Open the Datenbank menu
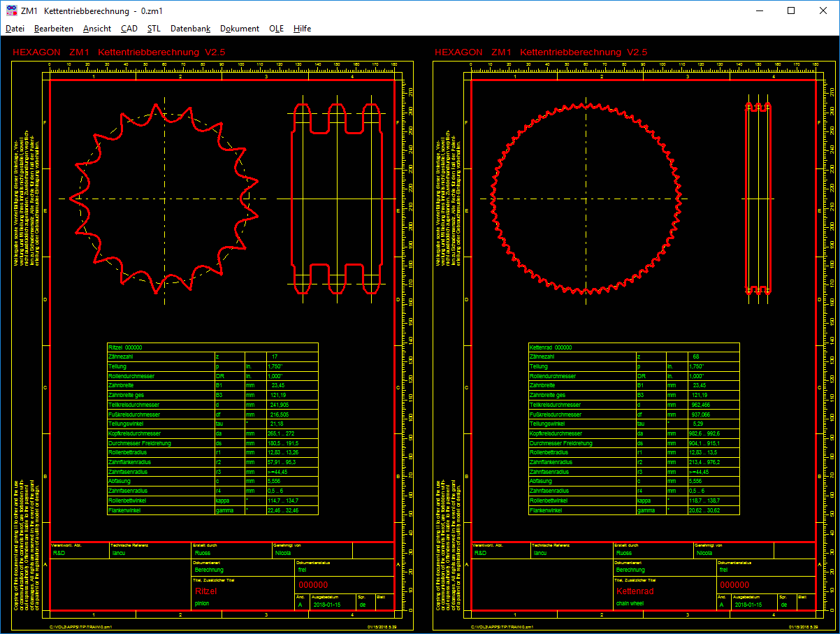 [190, 29]
